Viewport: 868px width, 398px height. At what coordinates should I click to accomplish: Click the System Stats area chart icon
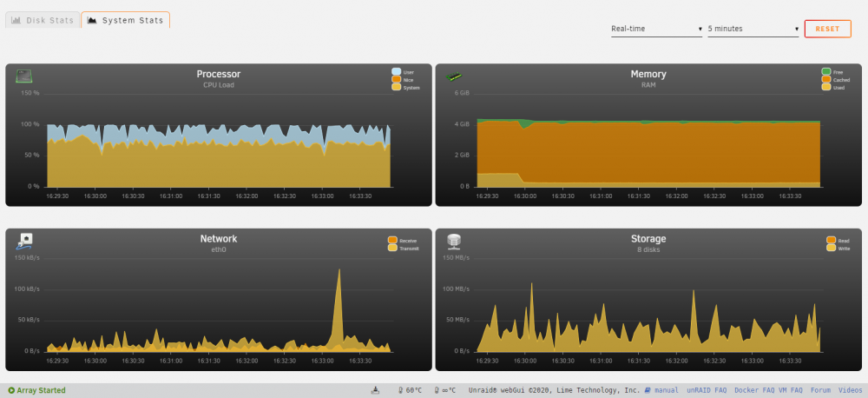[x=93, y=21]
